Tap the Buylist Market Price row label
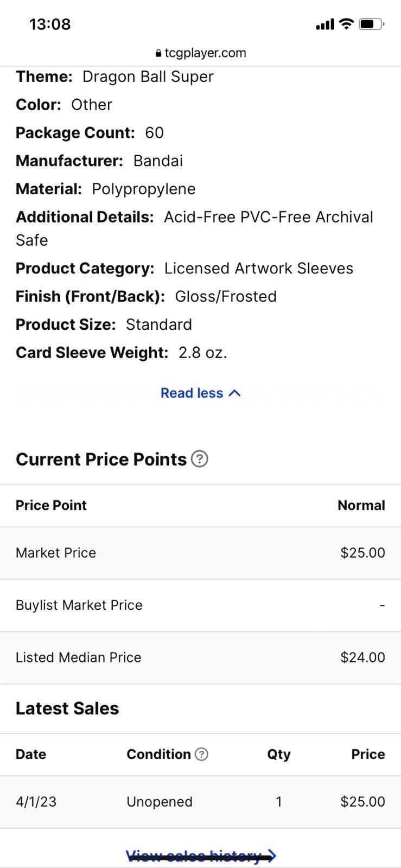This screenshot has width=401, height=868. pyautogui.click(x=79, y=605)
